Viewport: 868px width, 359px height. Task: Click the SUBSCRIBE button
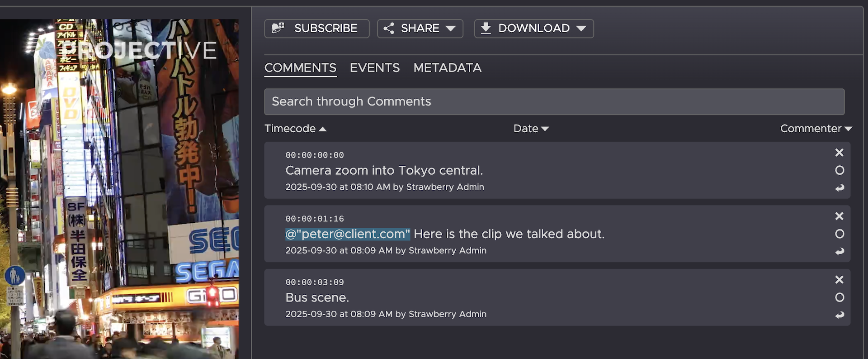[x=316, y=29]
